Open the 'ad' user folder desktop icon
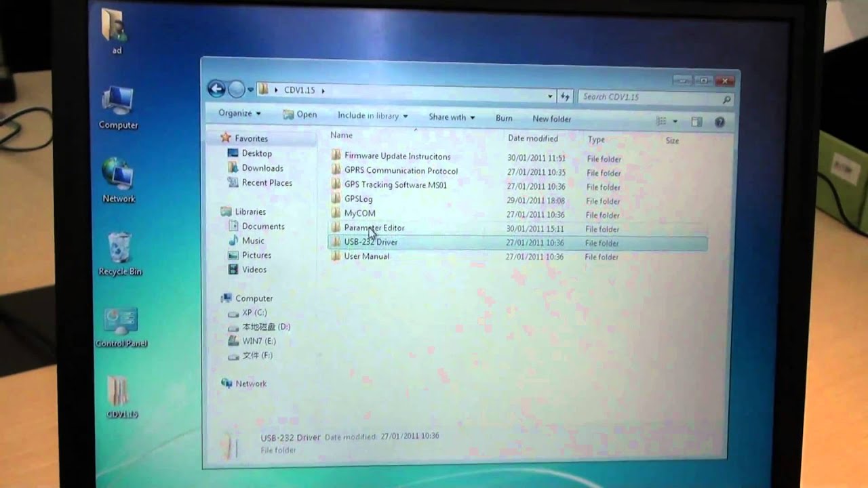 pos(115,30)
